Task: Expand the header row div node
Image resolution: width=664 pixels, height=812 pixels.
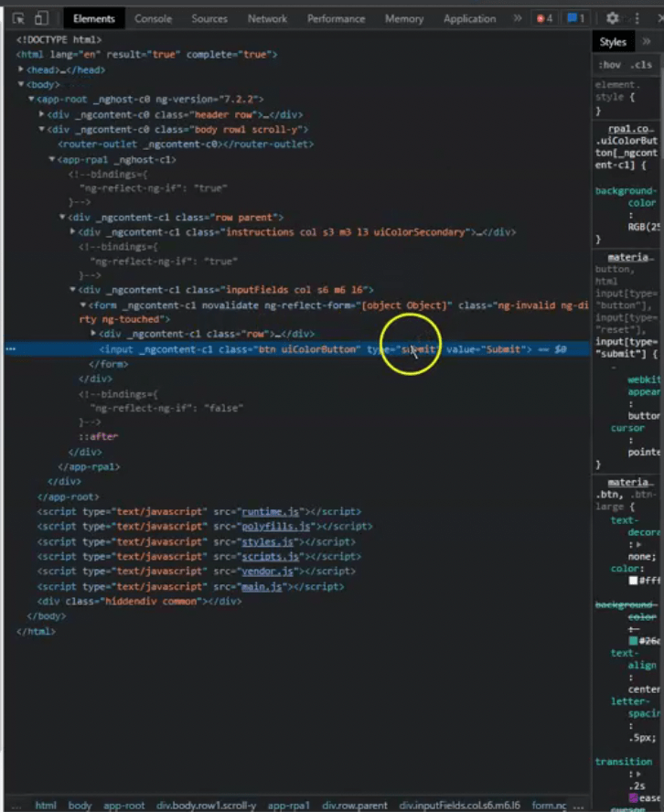Action: 41,114
